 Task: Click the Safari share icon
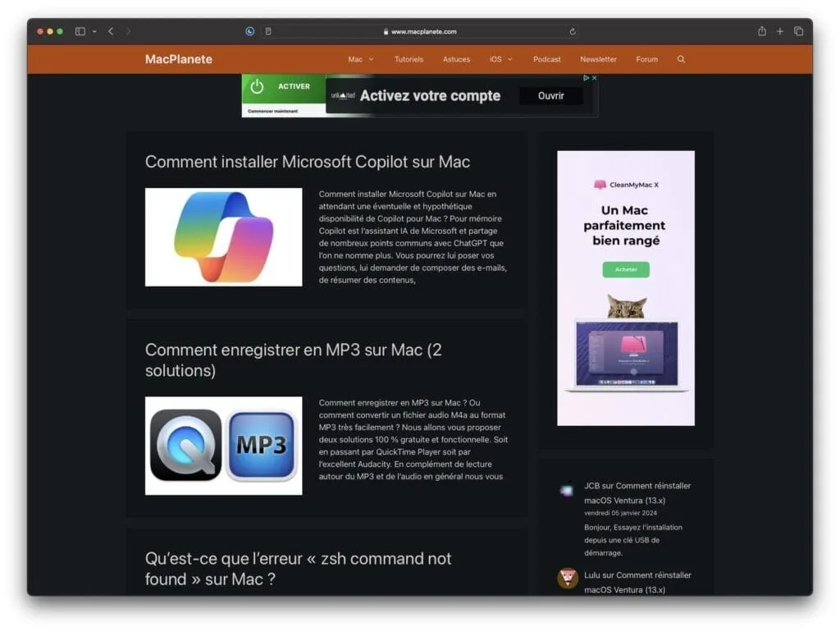click(x=761, y=30)
